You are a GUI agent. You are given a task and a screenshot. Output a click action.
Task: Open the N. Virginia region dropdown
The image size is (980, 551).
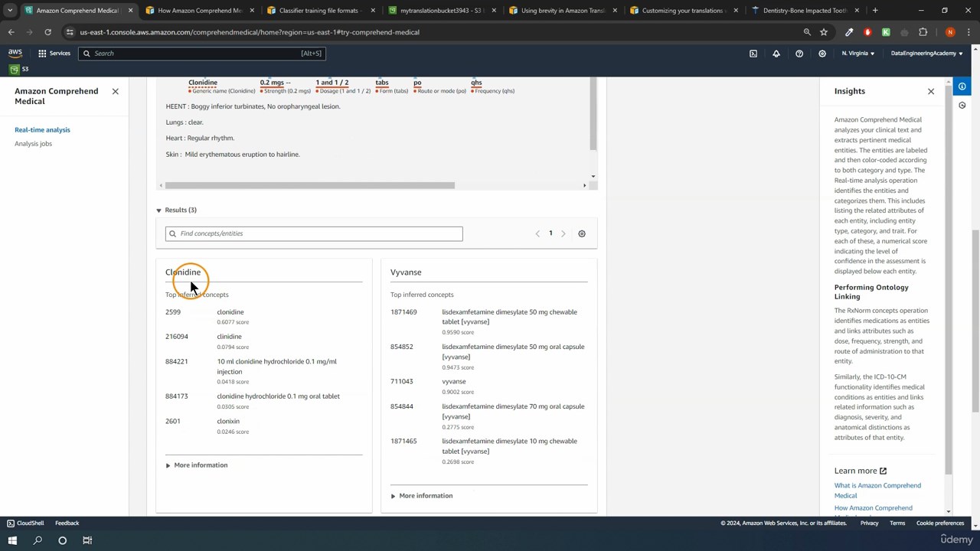click(x=858, y=54)
